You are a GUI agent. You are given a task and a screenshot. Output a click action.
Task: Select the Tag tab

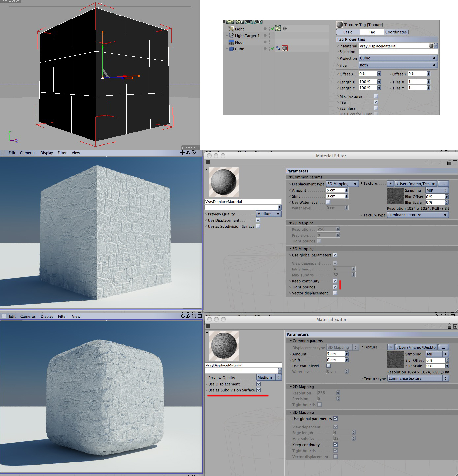click(372, 32)
